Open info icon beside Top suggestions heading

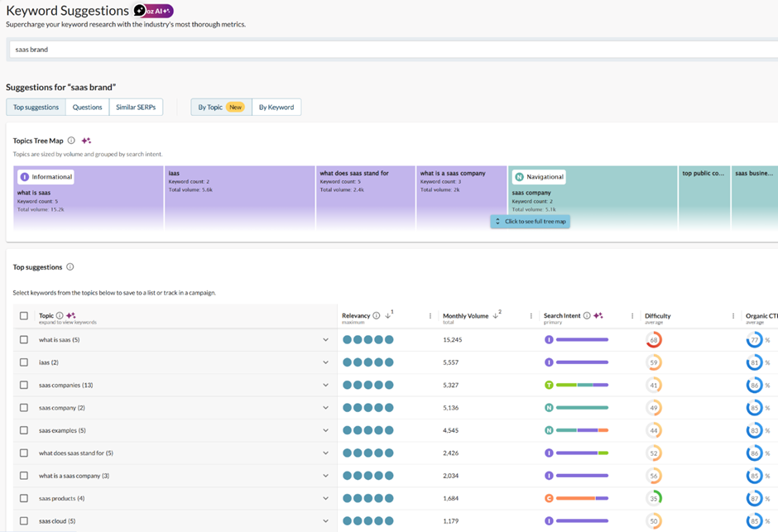(70, 266)
